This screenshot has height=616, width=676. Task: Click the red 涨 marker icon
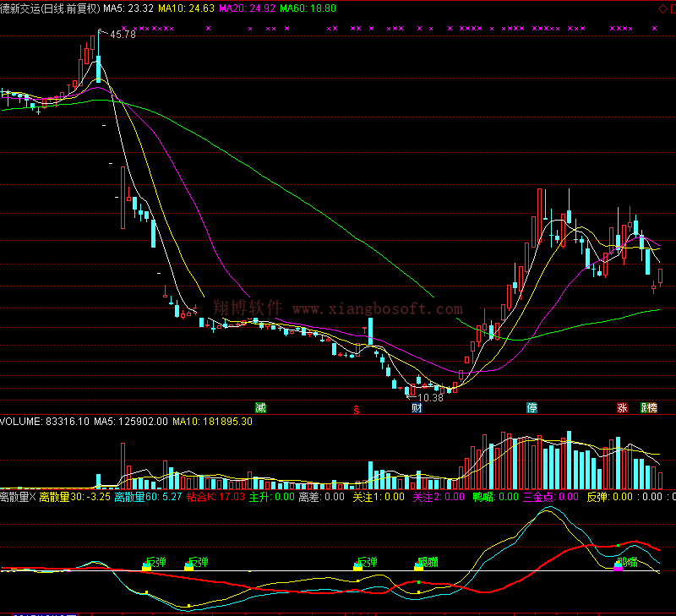622,408
